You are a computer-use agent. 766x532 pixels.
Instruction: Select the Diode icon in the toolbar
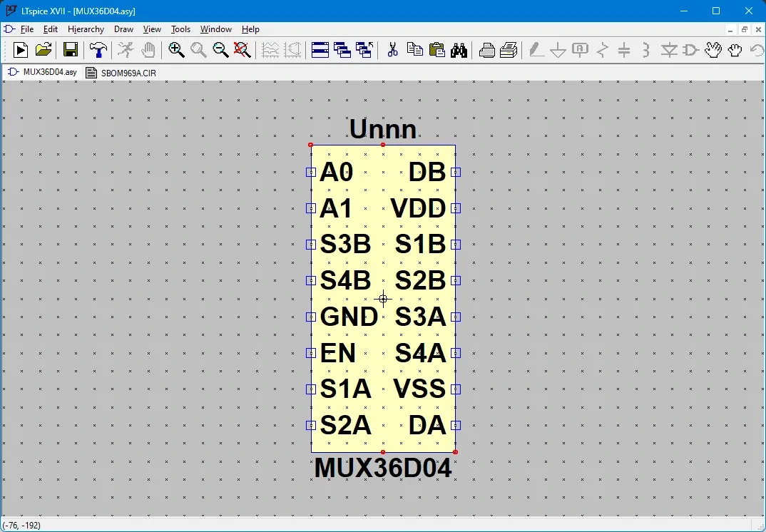point(669,50)
